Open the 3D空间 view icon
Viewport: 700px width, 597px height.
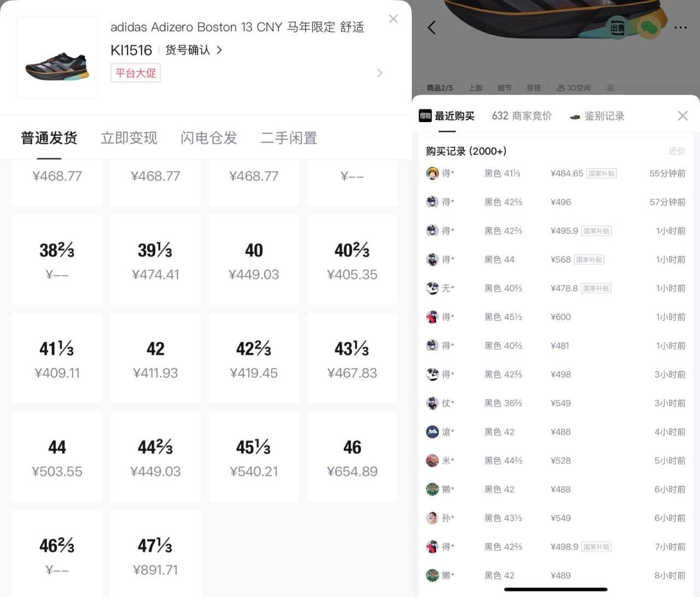[573, 88]
